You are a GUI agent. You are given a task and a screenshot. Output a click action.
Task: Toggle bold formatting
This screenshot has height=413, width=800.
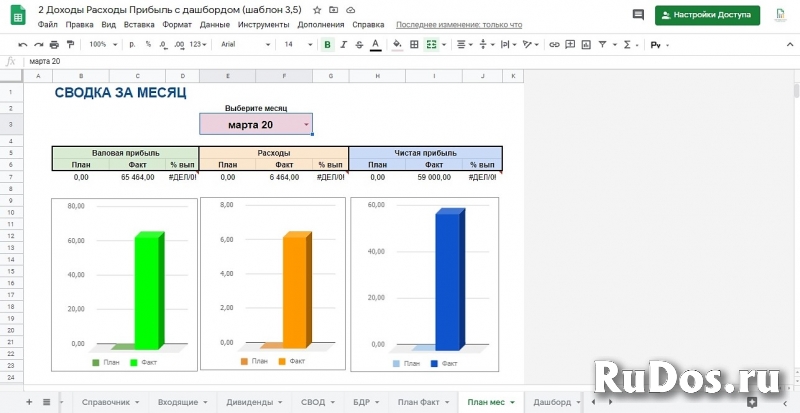tap(327, 45)
